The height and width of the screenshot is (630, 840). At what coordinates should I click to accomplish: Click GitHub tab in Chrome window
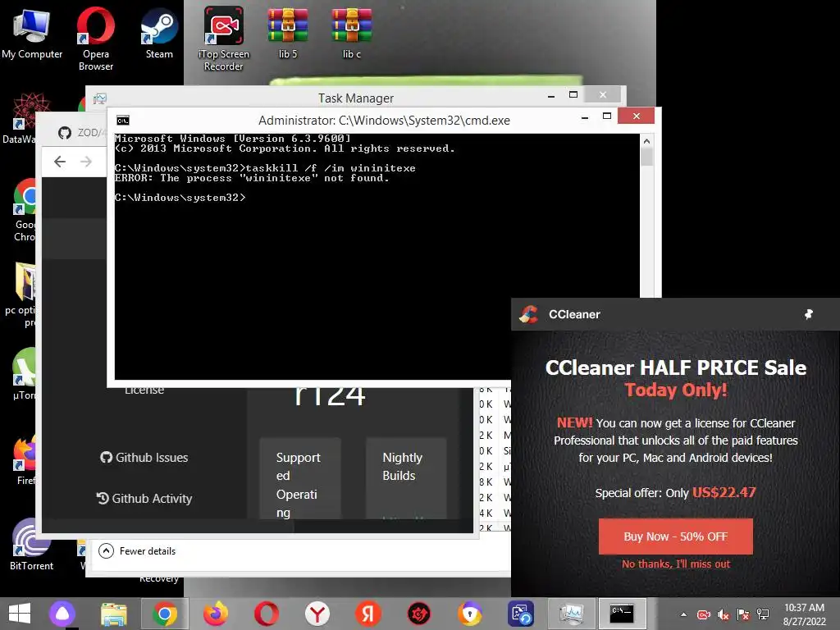[81, 132]
